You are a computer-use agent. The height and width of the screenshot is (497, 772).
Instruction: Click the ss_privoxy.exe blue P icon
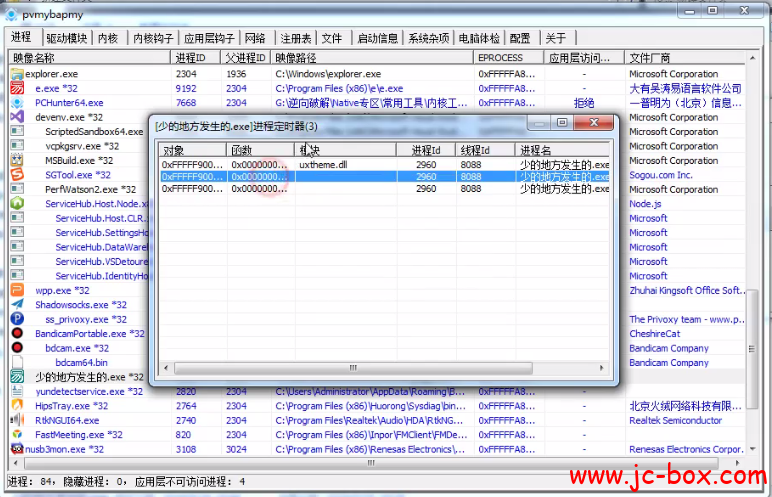point(17,319)
